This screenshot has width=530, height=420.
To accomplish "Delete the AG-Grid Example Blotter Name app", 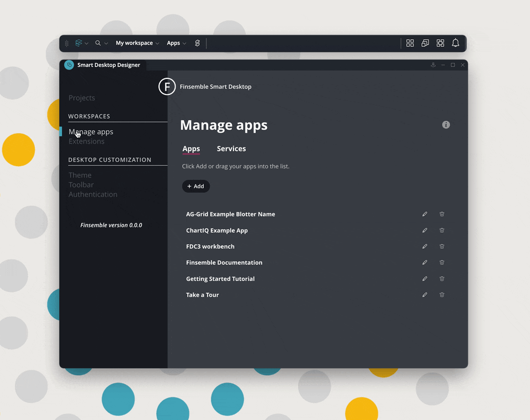I will pos(442,214).
